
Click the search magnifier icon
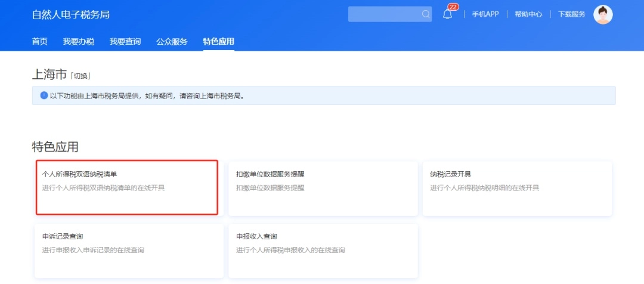[x=426, y=14]
